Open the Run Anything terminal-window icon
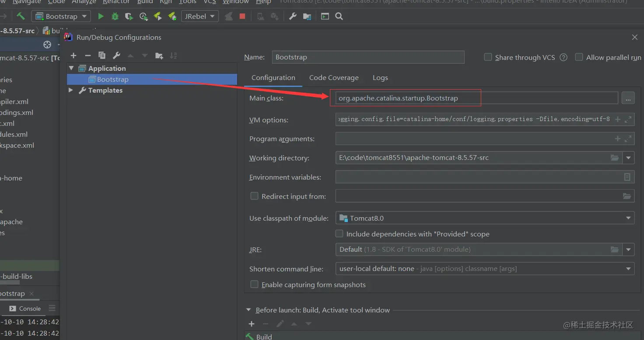This screenshot has width=644, height=340. pos(325,16)
